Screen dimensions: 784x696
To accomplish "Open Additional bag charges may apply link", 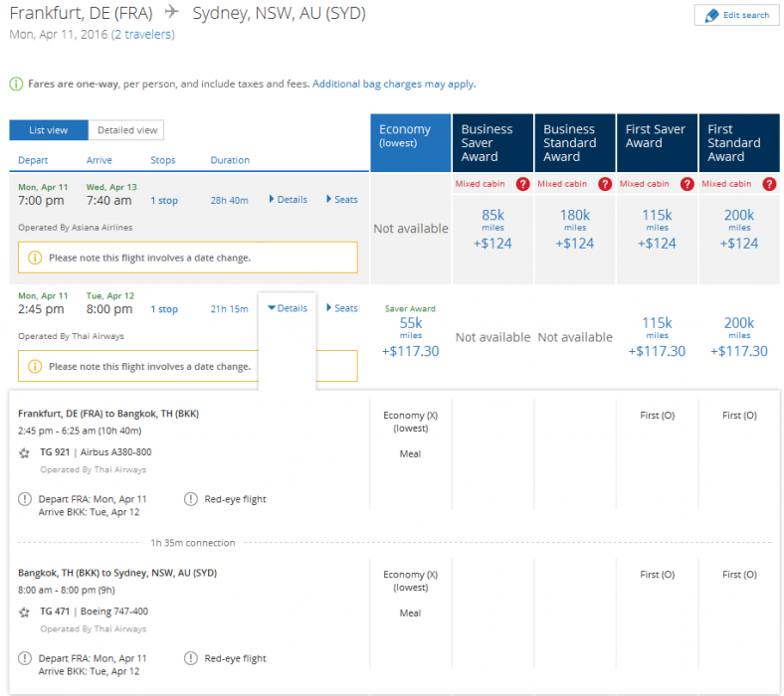I will pos(393,85).
